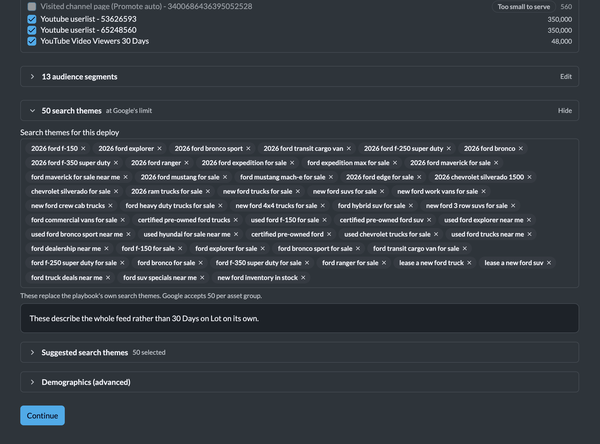Delete "2026 ford expedition for sale" chip
Viewport: 600px width, 444px height.
pos(292,163)
